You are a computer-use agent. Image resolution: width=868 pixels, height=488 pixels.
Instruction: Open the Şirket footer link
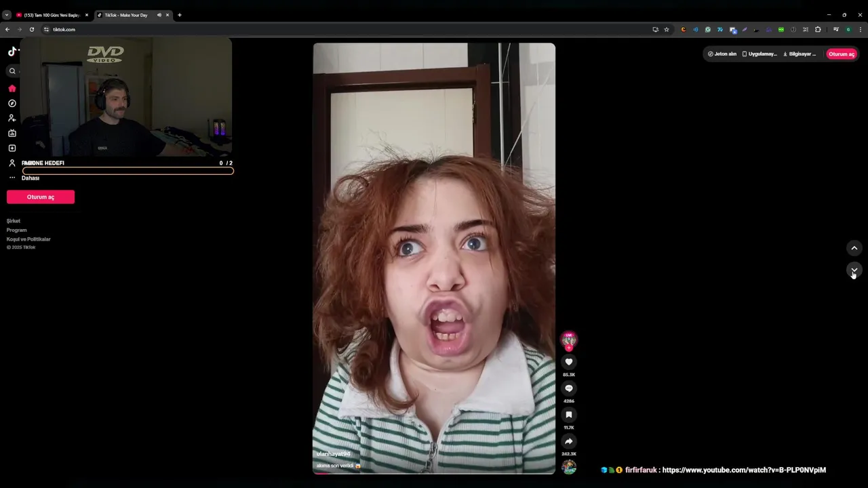[x=14, y=221]
